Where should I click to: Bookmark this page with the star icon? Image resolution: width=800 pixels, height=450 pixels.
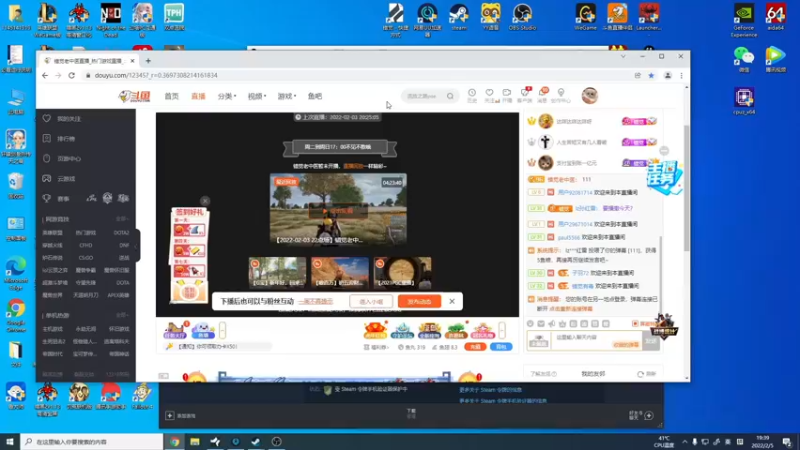pyautogui.click(x=652, y=76)
